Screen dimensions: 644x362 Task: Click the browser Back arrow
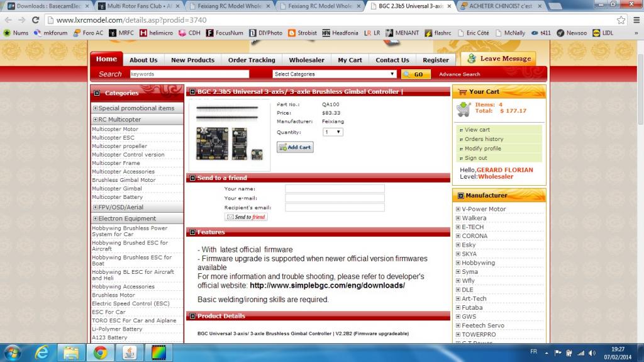pyautogui.click(x=8, y=20)
